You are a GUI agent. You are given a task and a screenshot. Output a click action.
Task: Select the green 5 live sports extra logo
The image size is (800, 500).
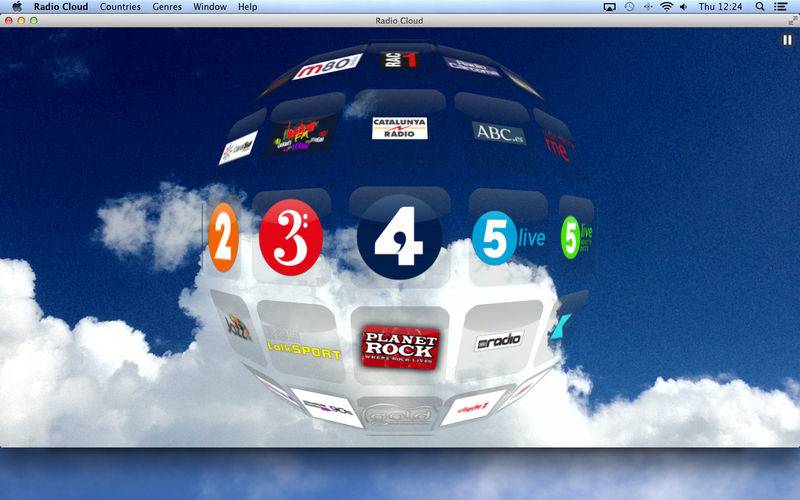pyautogui.click(x=576, y=237)
